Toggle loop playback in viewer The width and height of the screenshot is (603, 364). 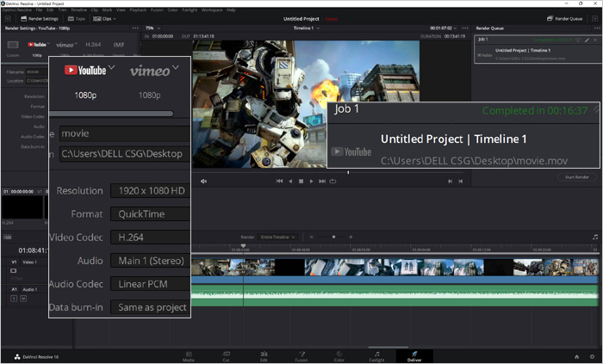pyautogui.click(x=333, y=182)
